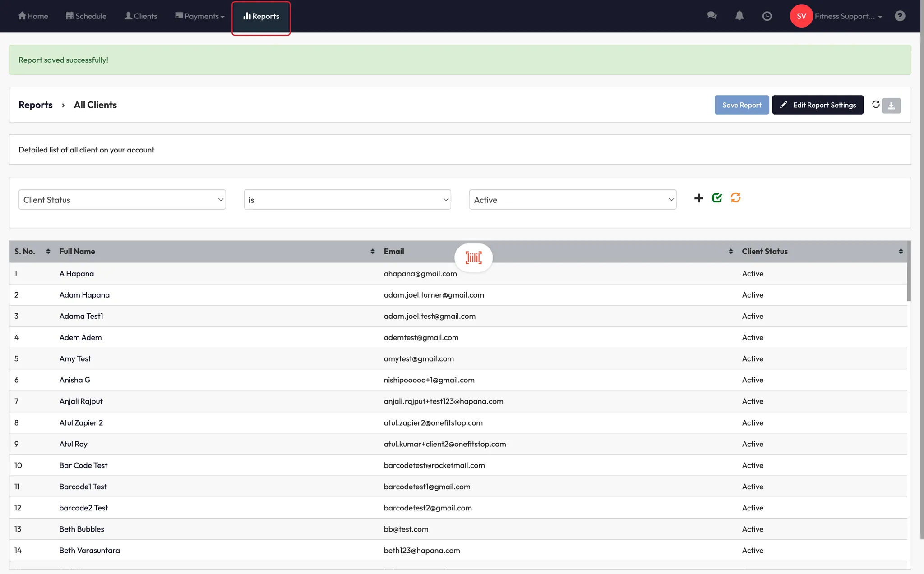The height and width of the screenshot is (574, 924).
Task: Click the download report icon
Action: [x=891, y=106]
